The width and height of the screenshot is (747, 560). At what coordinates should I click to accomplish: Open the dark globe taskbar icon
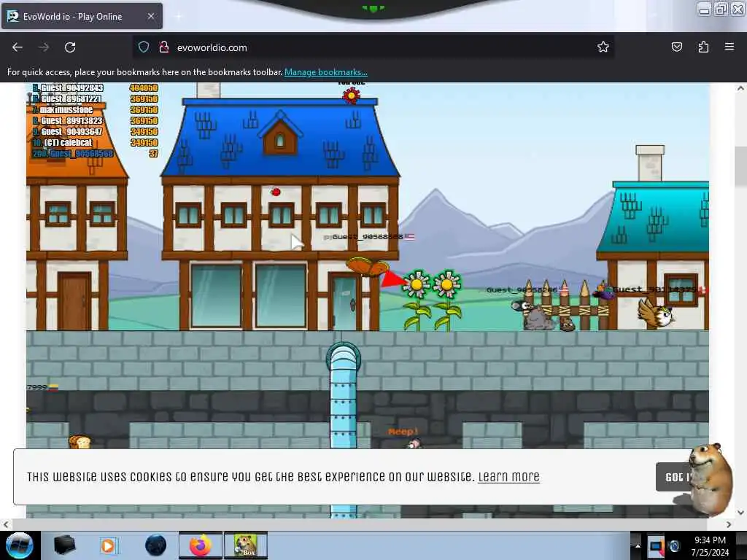pos(155,545)
